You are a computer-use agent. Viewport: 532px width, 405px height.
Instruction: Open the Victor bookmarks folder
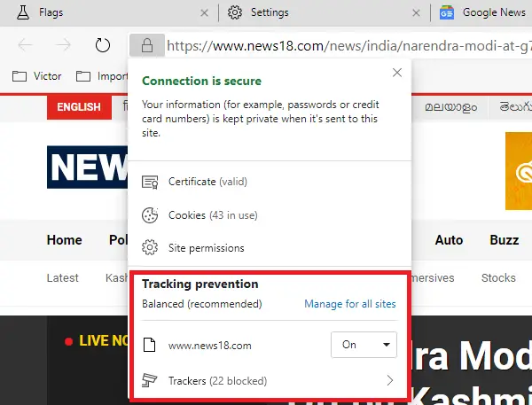click(x=37, y=76)
